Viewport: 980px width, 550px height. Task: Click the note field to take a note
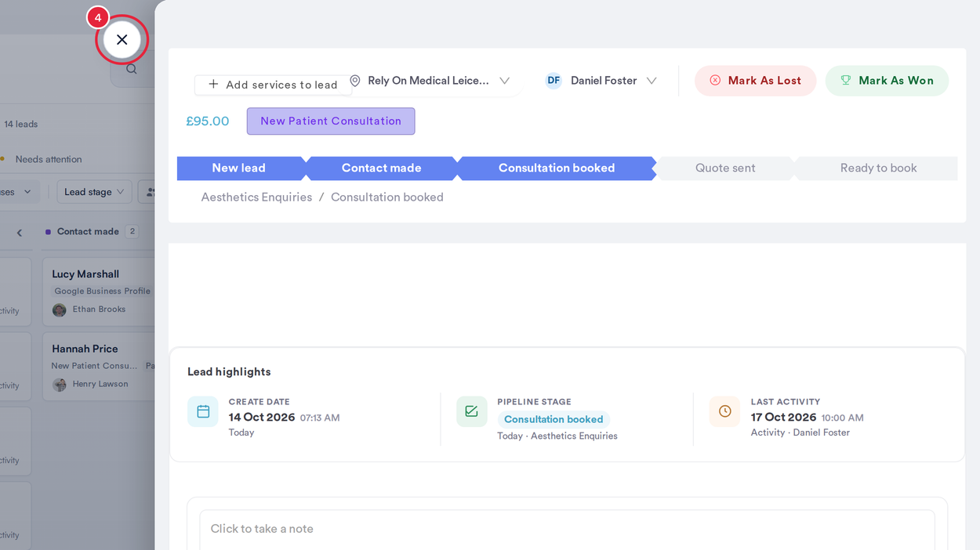pyautogui.click(x=567, y=530)
